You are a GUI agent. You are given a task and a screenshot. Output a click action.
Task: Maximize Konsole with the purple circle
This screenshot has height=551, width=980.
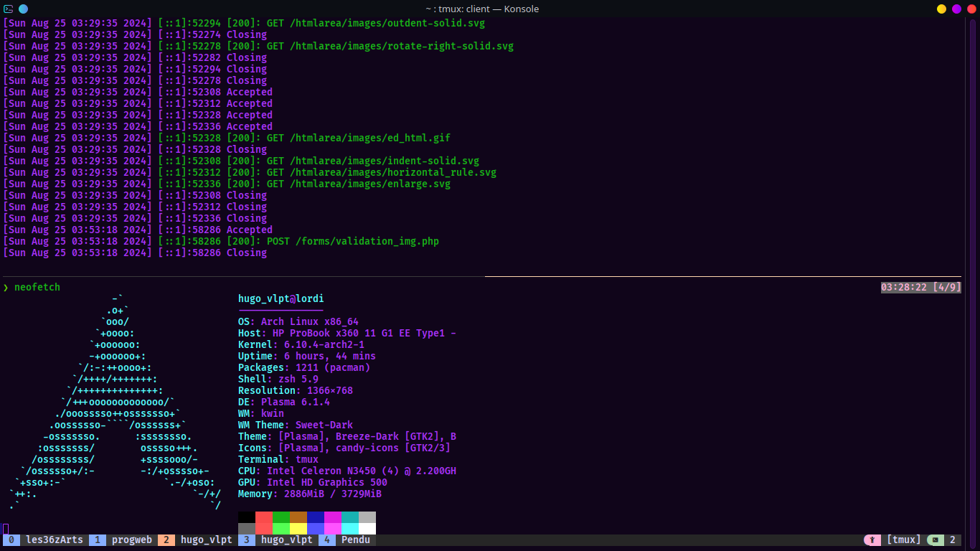[956, 9]
